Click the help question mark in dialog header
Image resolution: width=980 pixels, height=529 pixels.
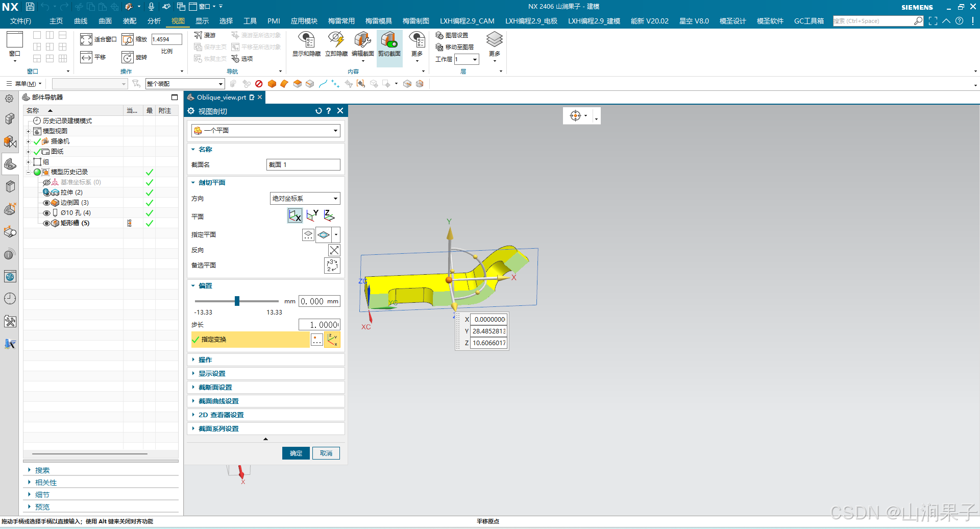tap(329, 111)
